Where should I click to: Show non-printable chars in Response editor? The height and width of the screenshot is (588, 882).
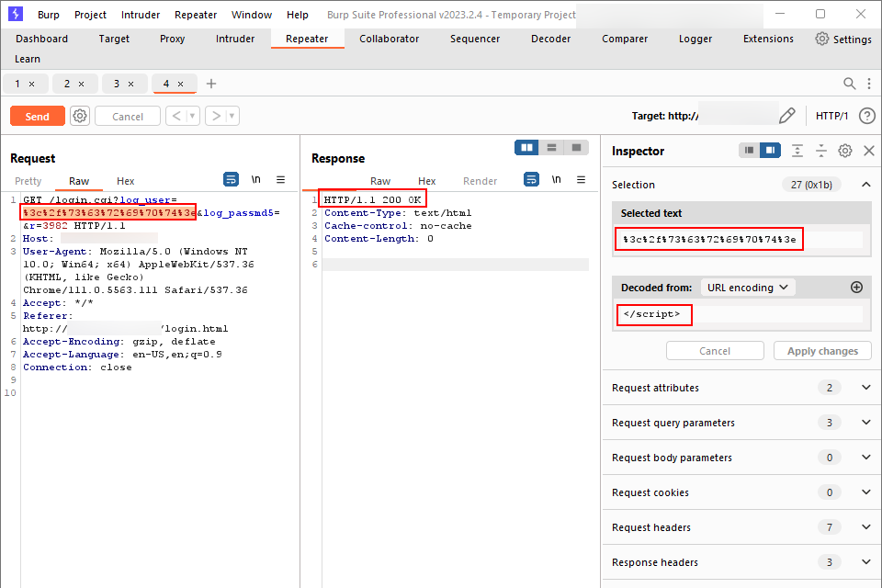click(x=557, y=179)
